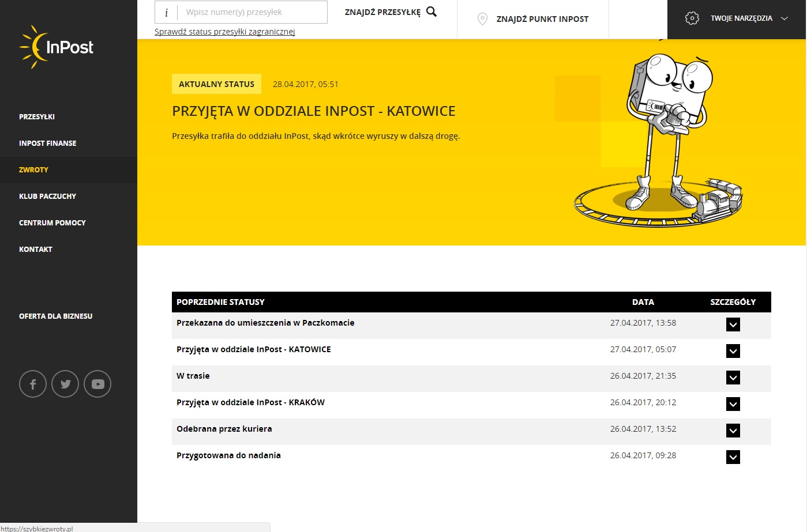Viewport: 807px width, 532px height.
Task: Open InPost Facebook page icon
Action: click(x=33, y=384)
